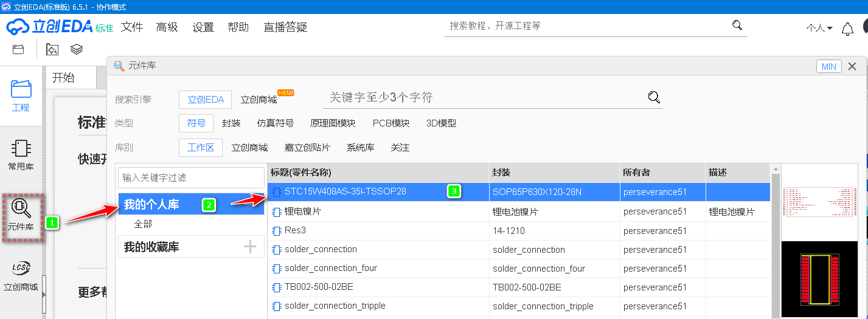This screenshot has width=868, height=319.
Task: Select the 封装 type filter
Action: coord(231,123)
